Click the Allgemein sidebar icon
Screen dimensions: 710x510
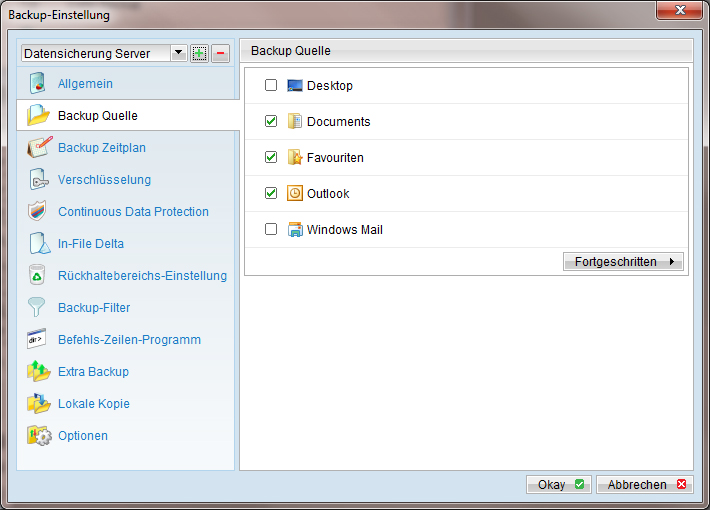(38, 83)
